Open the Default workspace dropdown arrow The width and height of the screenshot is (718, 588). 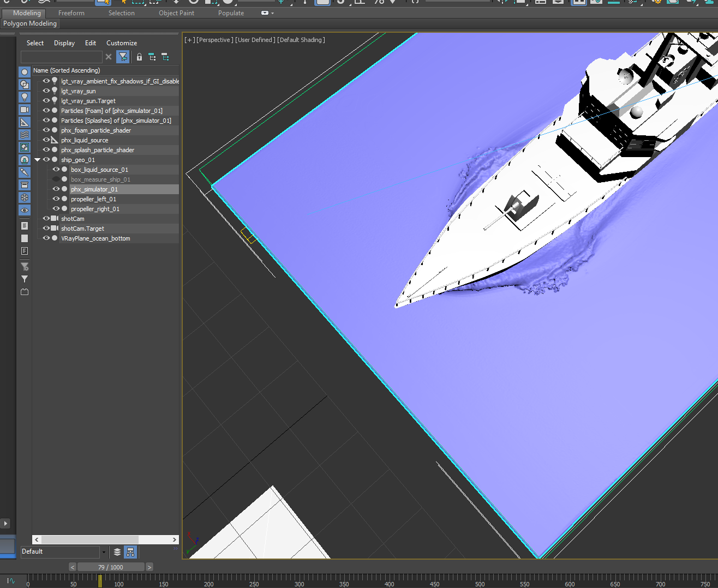tap(104, 552)
